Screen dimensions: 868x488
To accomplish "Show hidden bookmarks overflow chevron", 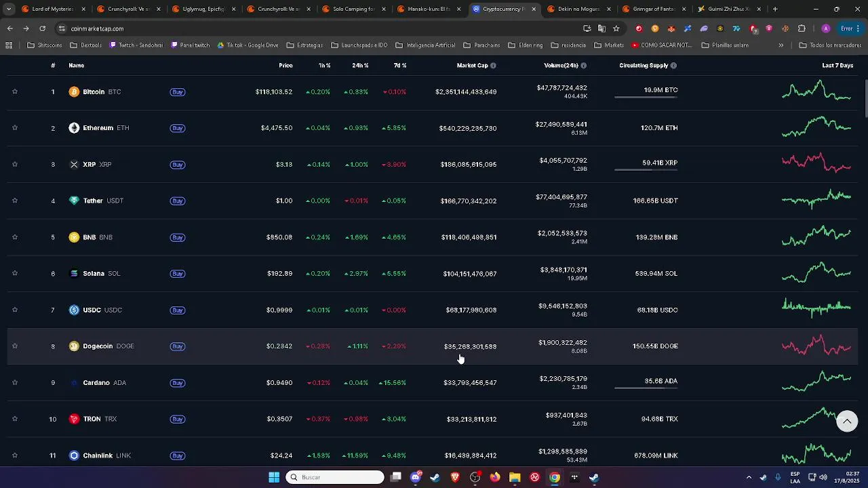I will tap(781, 45).
